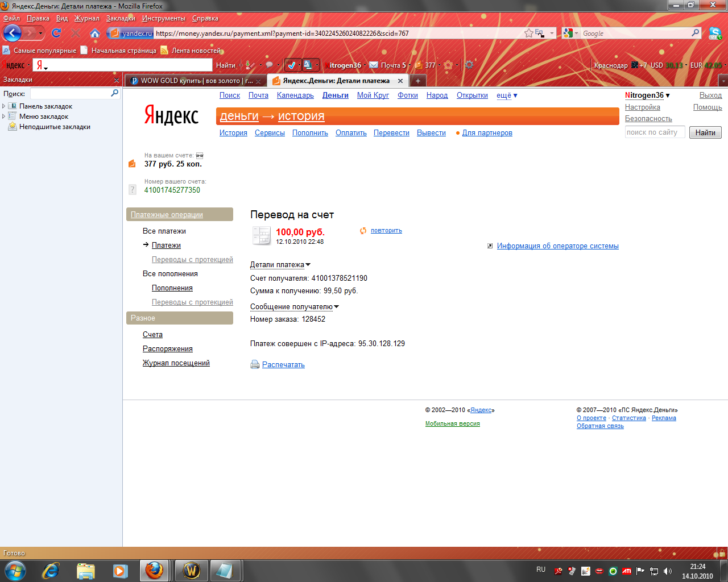Open Пополнить link
Image resolution: width=728 pixels, height=582 pixels.
coord(310,132)
